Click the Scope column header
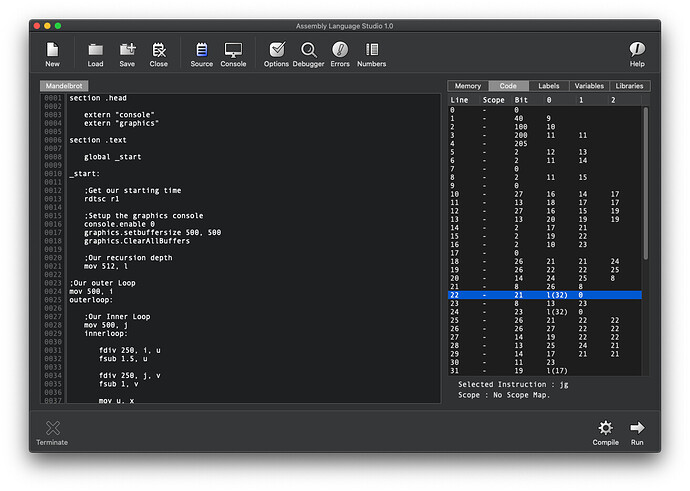 coord(493,100)
